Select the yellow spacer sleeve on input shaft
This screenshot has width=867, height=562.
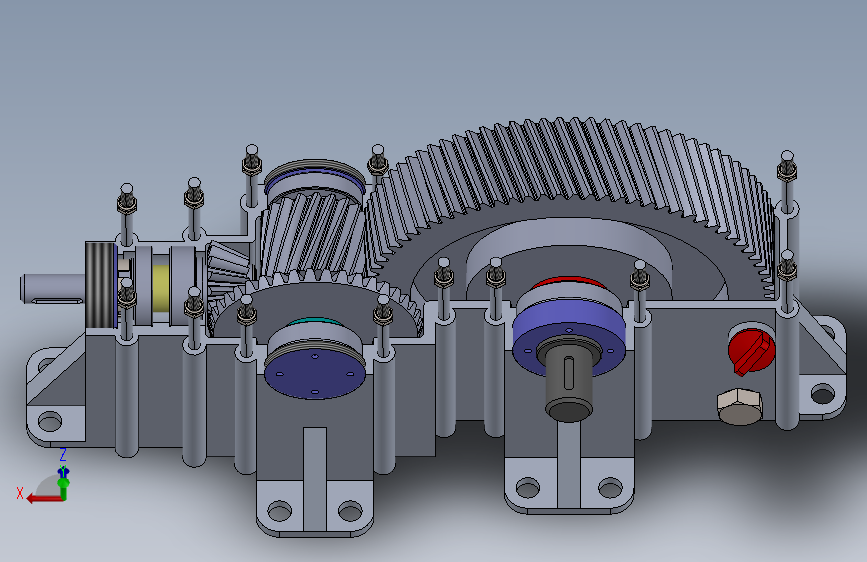click(x=161, y=286)
